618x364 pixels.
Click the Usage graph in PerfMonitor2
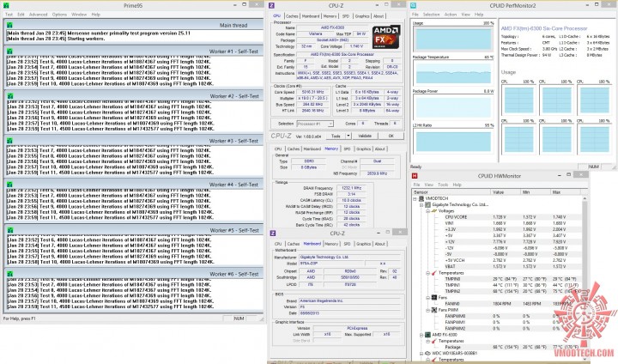click(453, 39)
